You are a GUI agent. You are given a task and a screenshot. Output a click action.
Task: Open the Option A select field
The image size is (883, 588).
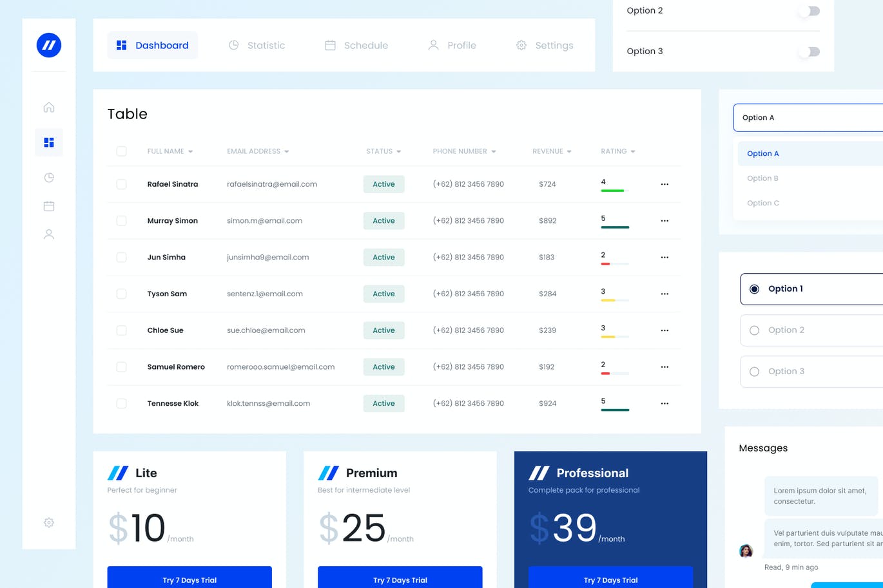click(x=808, y=118)
